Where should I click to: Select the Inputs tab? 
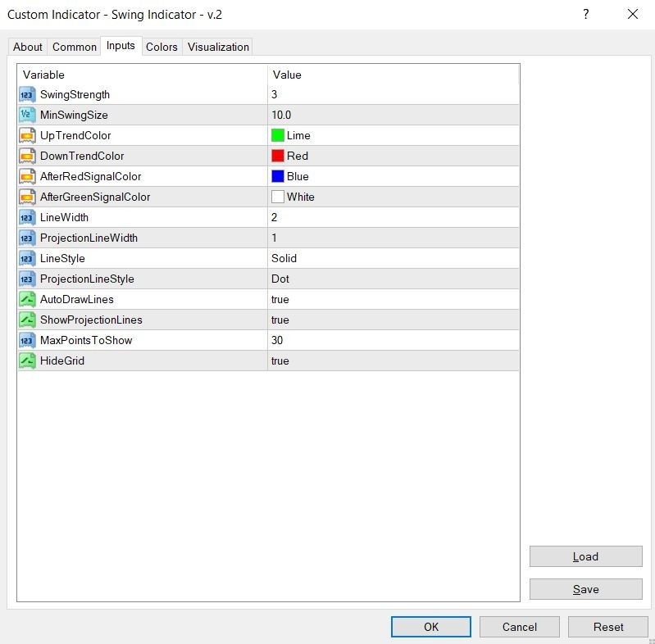pyautogui.click(x=121, y=46)
